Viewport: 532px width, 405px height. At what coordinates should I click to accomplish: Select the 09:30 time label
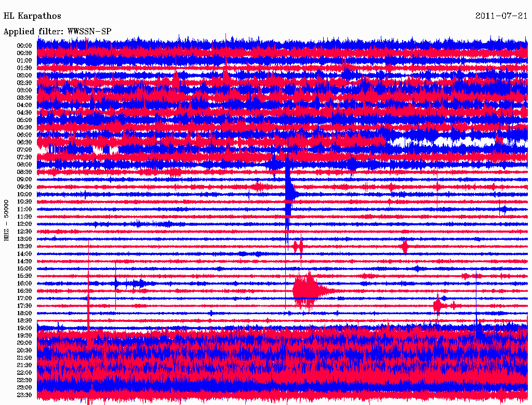[24, 187]
